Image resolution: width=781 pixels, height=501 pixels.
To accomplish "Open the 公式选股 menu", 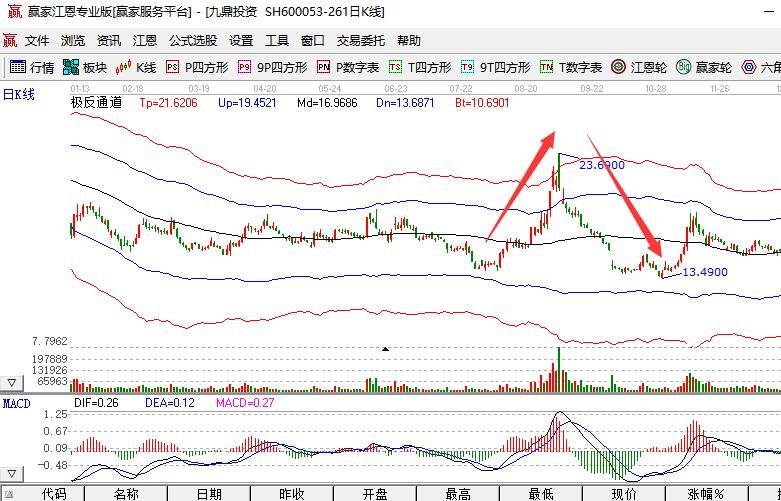I will pos(193,40).
